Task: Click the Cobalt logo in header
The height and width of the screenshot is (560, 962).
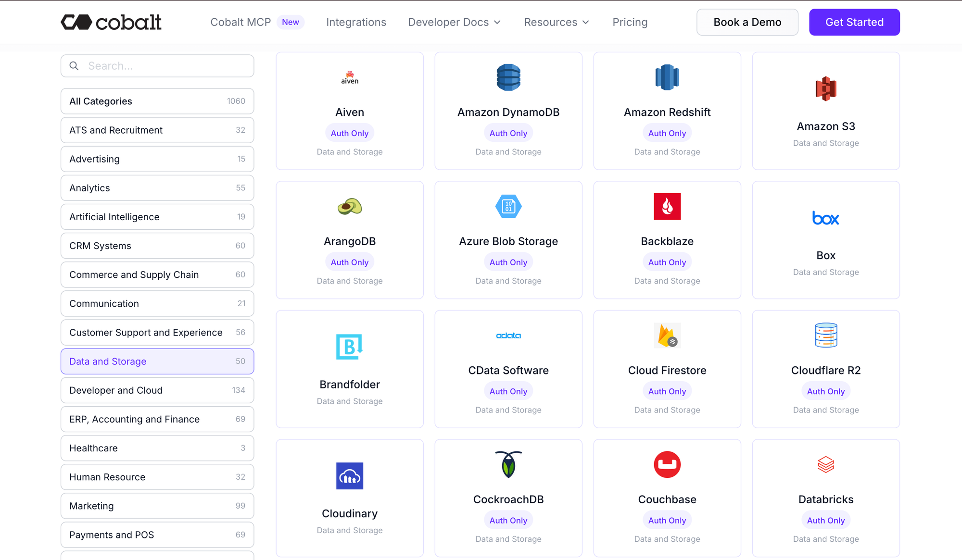Action: (x=111, y=22)
